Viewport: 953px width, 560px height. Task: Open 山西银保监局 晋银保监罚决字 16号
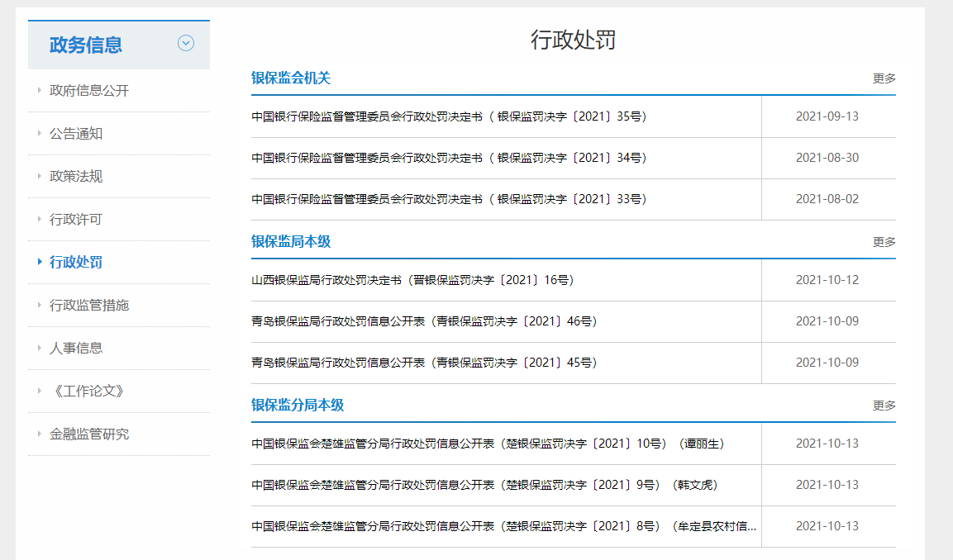coord(412,280)
